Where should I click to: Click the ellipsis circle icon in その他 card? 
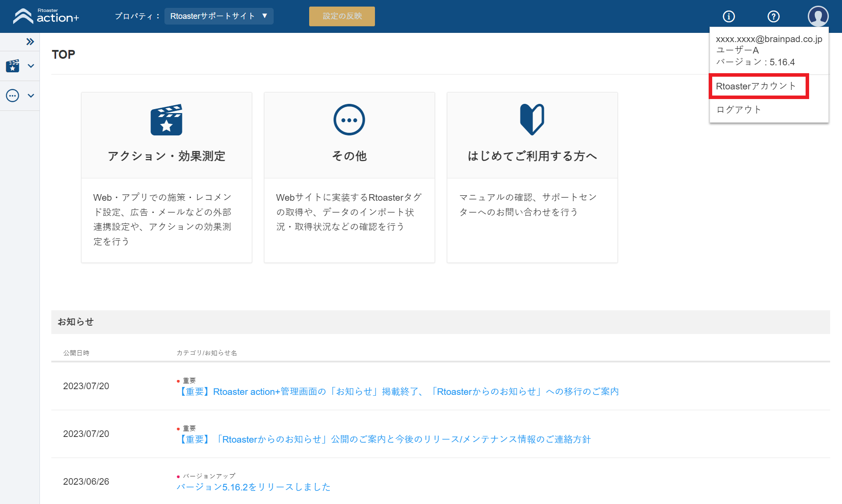point(349,120)
